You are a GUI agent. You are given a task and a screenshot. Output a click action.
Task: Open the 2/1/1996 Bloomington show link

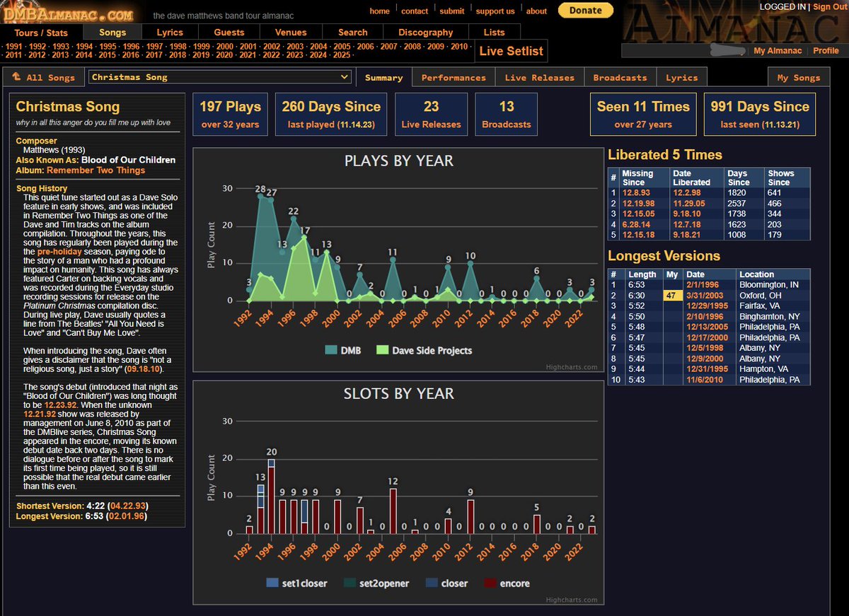click(703, 284)
